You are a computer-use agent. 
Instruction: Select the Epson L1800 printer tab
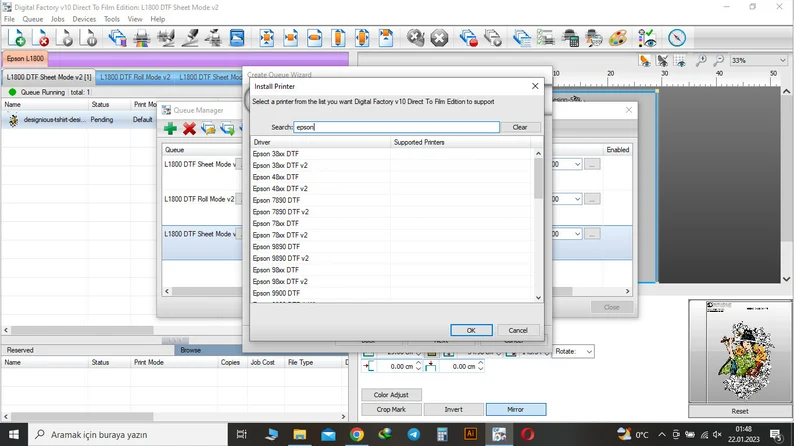(25, 58)
